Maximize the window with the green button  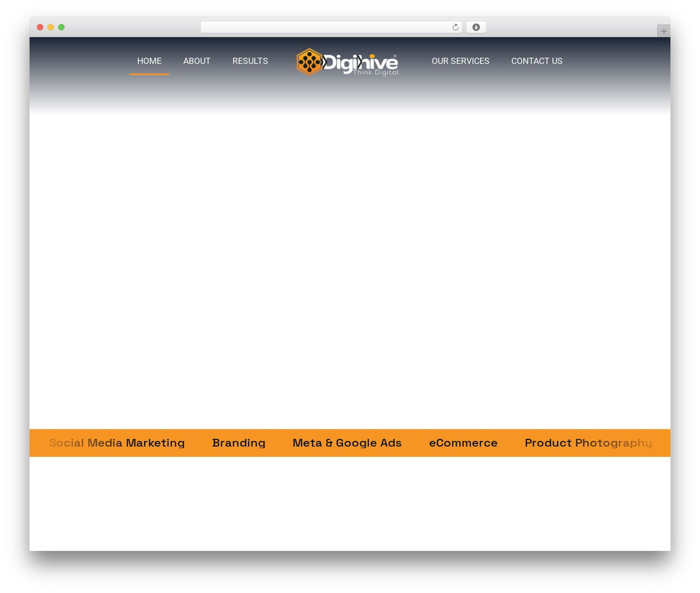[61, 27]
